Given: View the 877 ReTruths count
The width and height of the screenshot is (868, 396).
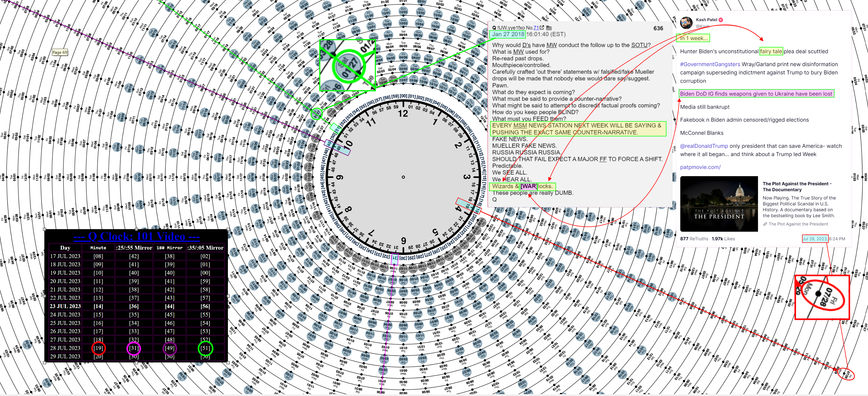Looking at the screenshot, I should click(694, 239).
